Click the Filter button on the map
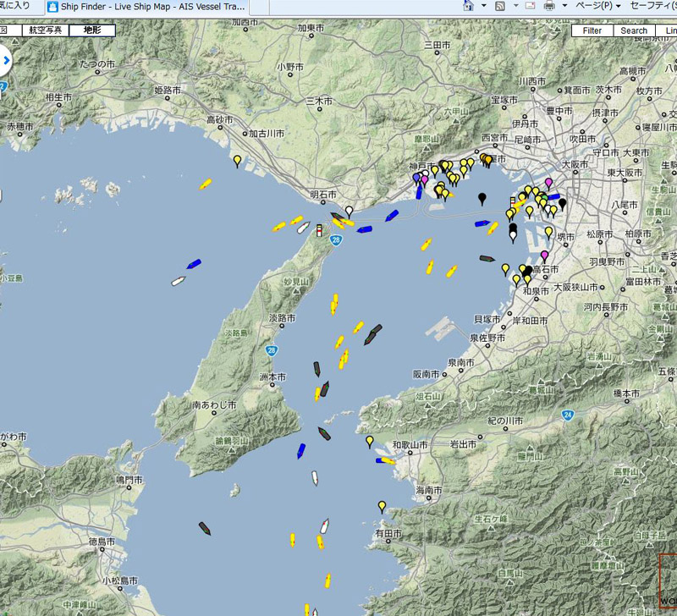Screen dimensions: 677x616 click(x=592, y=30)
